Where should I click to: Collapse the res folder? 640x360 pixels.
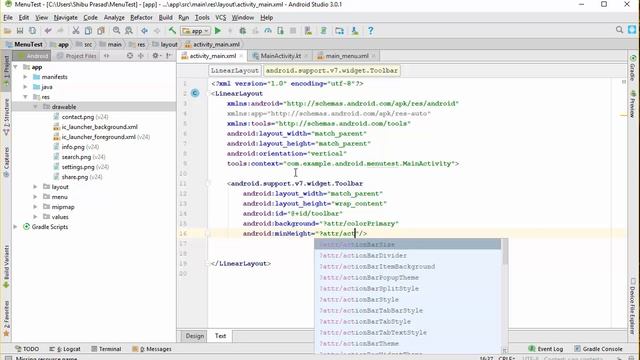tap(25, 97)
